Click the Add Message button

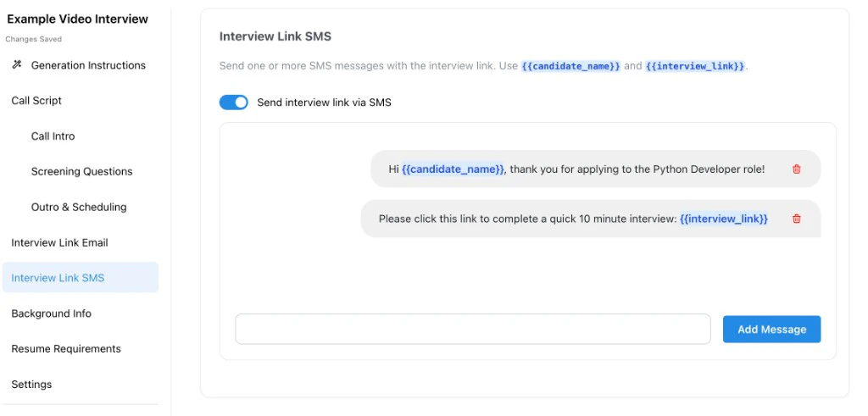tap(771, 329)
